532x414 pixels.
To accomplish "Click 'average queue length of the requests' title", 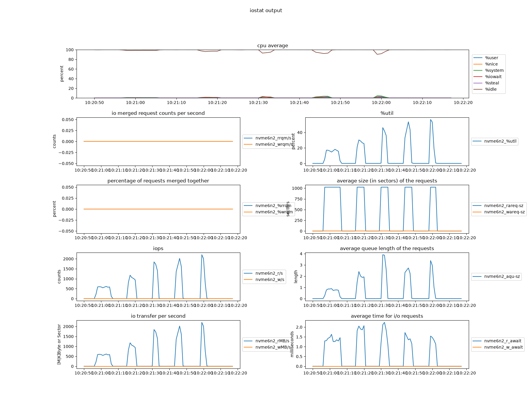I will 387,249.
